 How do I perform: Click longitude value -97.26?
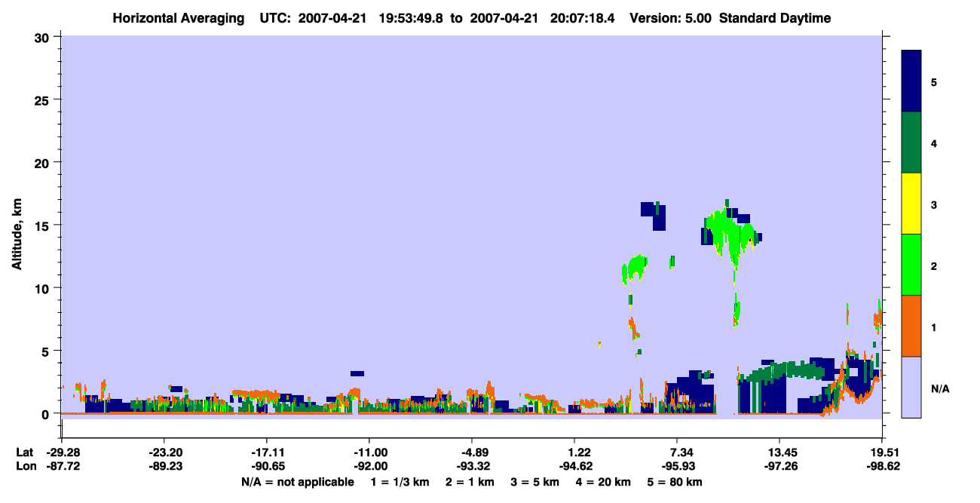pos(779,466)
